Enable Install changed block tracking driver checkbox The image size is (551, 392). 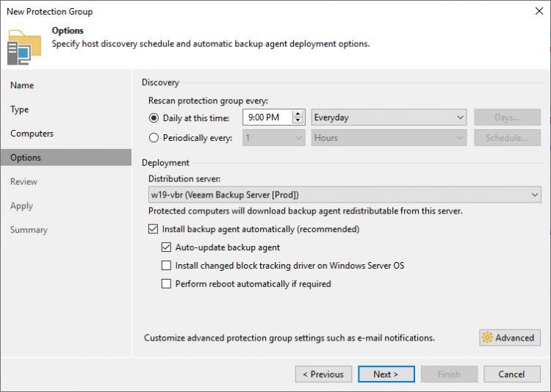166,266
